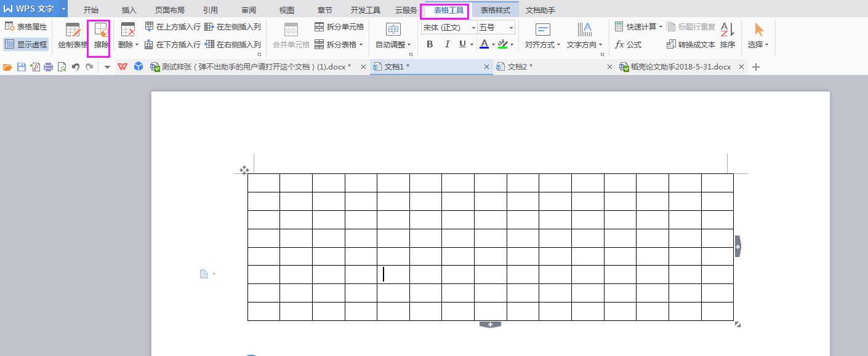Click the 公式 formula button
This screenshot has height=356, width=868.
[628, 45]
